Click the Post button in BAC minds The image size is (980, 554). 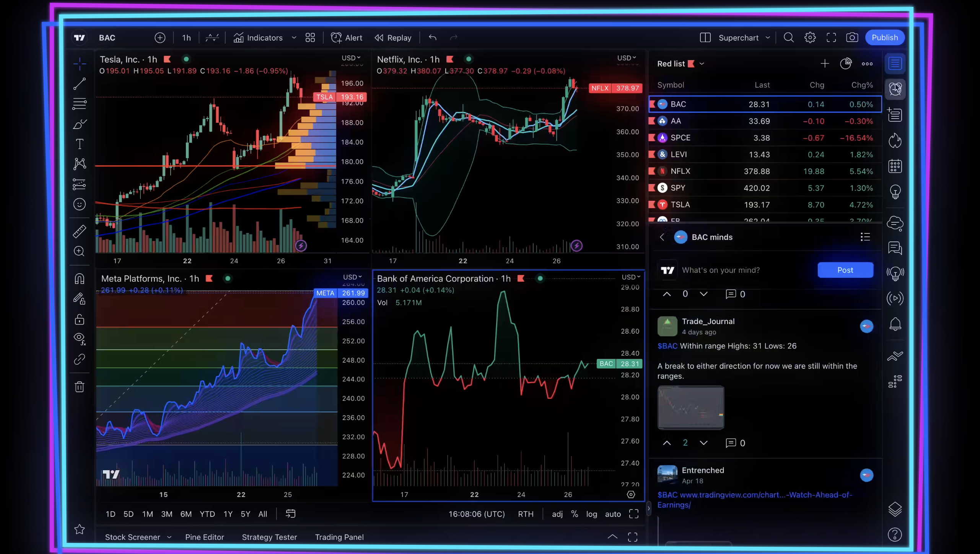(845, 270)
